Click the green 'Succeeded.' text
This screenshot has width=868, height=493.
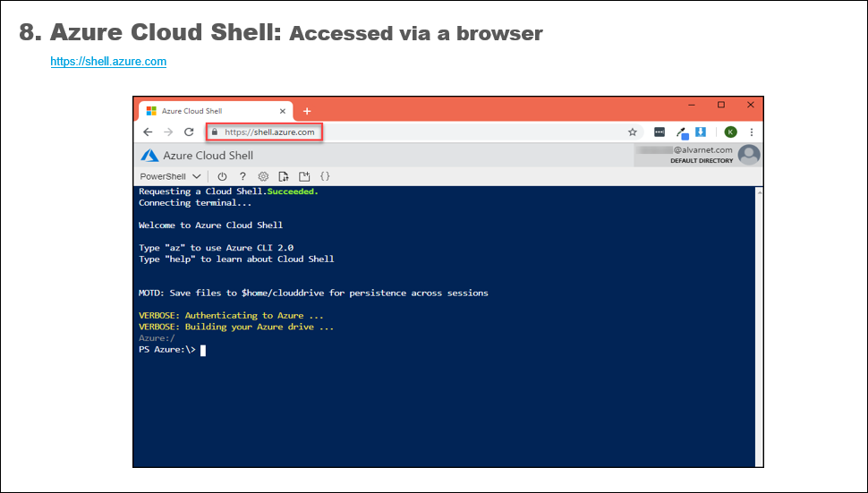[x=293, y=191]
